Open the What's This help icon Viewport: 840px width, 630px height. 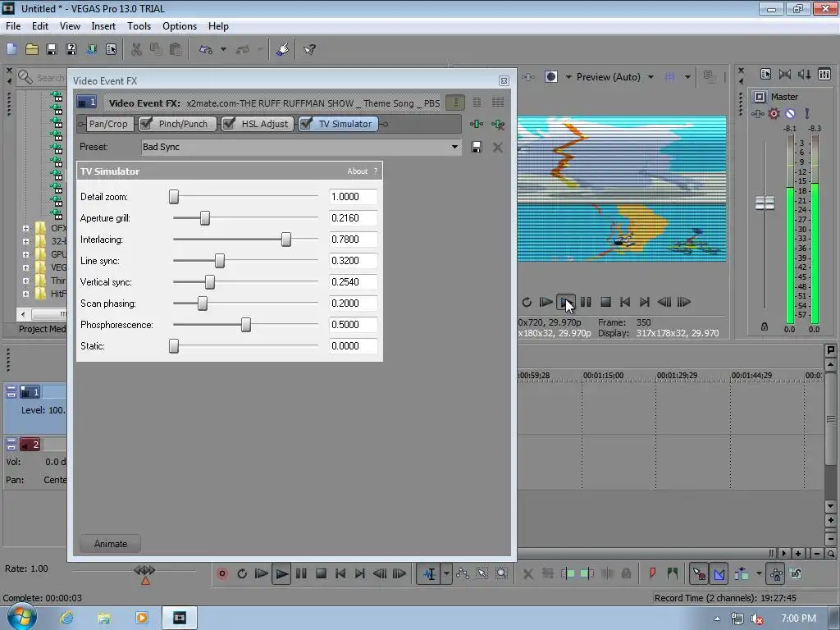pyautogui.click(x=309, y=49)
